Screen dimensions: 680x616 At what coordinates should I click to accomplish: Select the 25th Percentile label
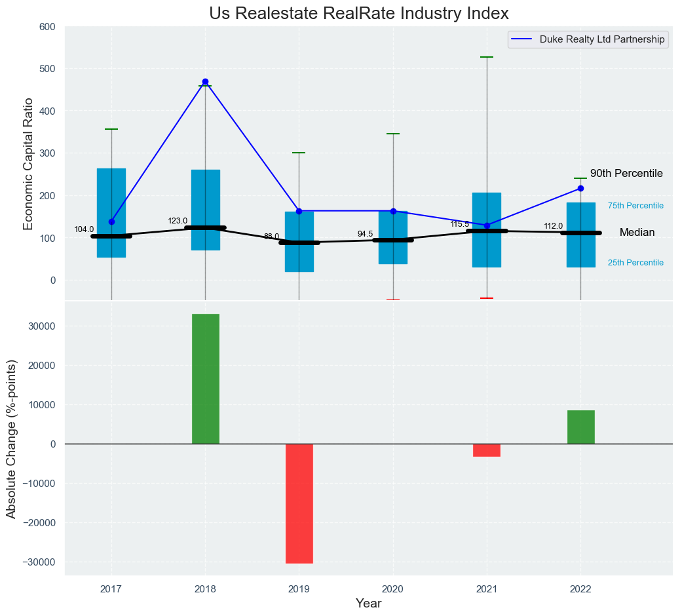(635, 263)
